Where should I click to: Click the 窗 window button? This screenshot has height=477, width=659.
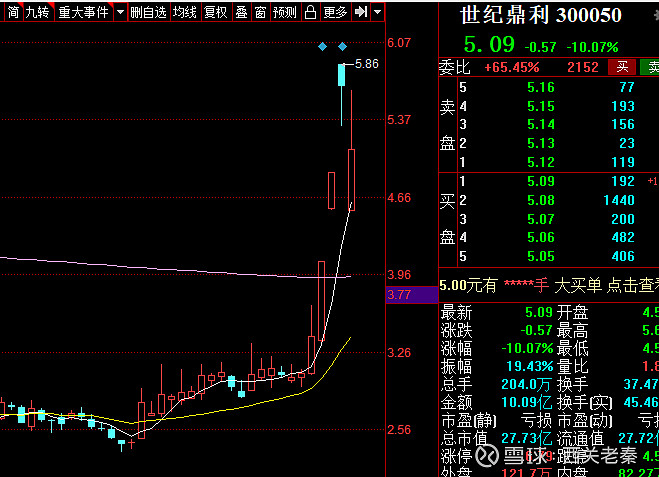click(x=261, y=12)
